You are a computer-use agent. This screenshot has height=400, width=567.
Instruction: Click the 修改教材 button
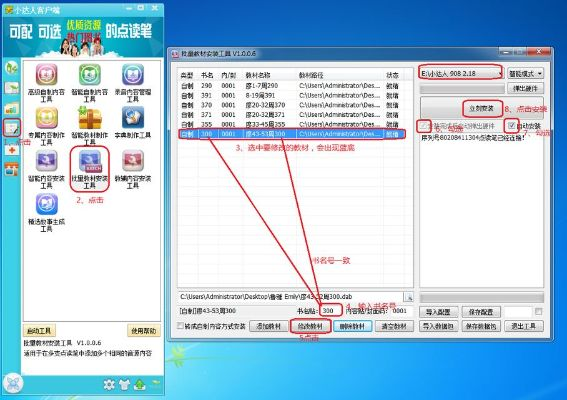(310, 326)
